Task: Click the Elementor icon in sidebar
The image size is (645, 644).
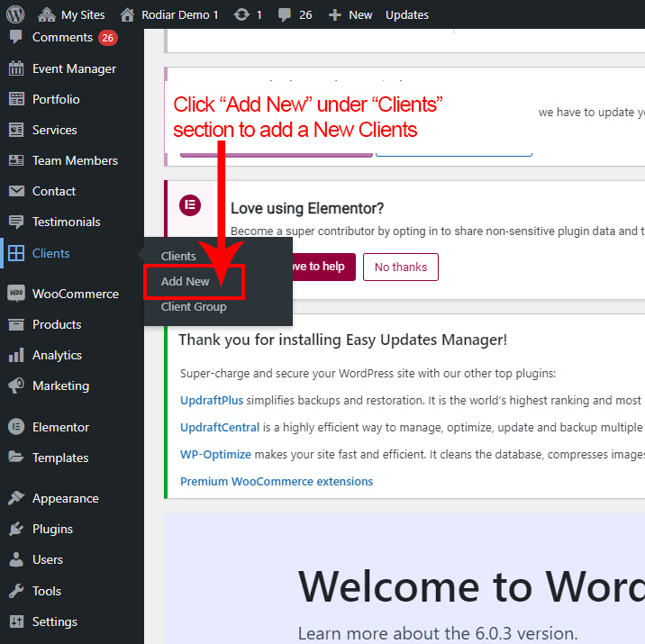Action: coord(16,427)
